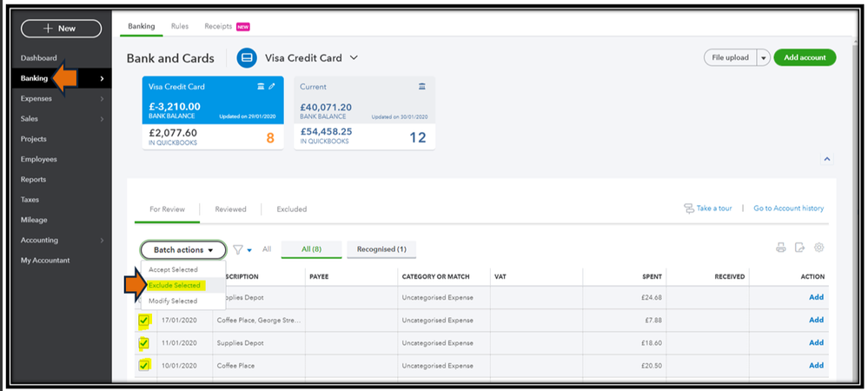Collapse the account cards with up chevron
This screenshot has height=391, width=868.
827,159
